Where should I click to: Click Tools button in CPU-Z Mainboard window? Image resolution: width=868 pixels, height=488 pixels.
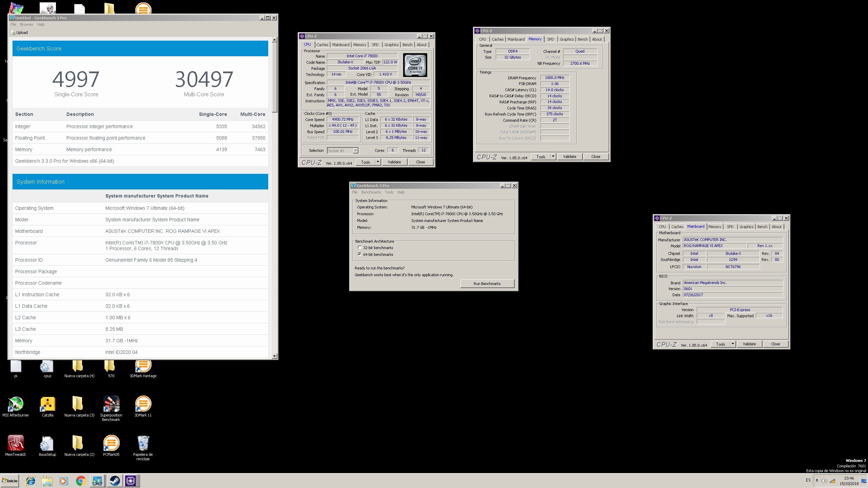[721, 344]
